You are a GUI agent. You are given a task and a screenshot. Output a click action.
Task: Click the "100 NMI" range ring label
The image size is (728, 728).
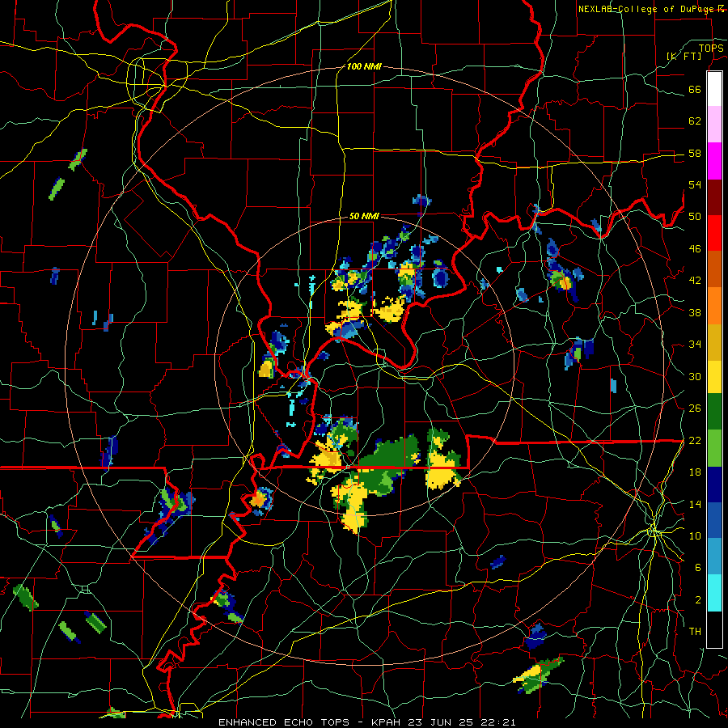tap(364, 67)
